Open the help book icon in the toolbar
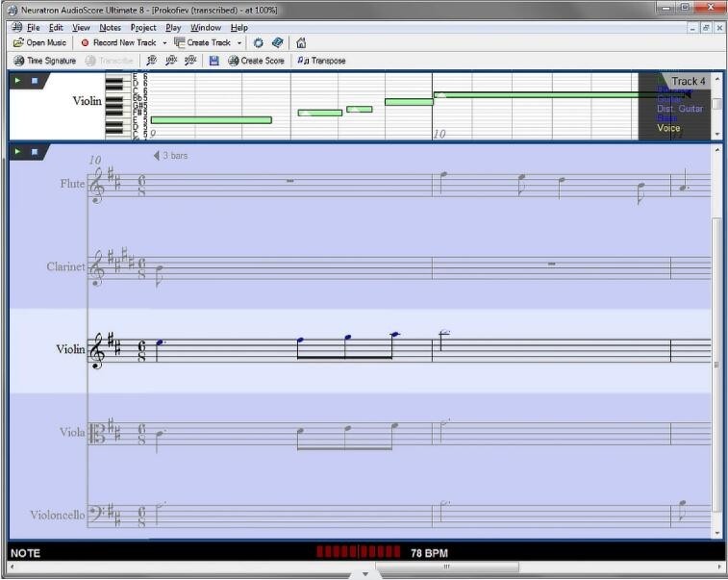The height and width of the screenshot is (580, 728). [277, 43]
